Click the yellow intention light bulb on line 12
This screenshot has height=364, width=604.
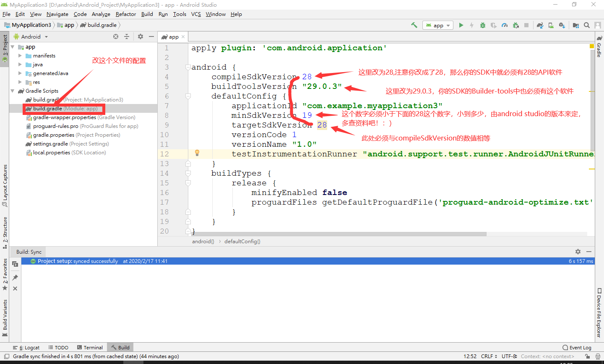click(197, 153)
